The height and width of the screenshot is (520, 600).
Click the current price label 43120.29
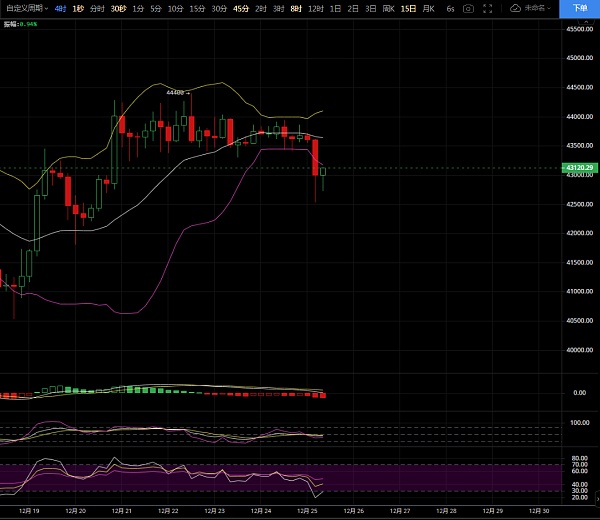[x=579, y=168]
